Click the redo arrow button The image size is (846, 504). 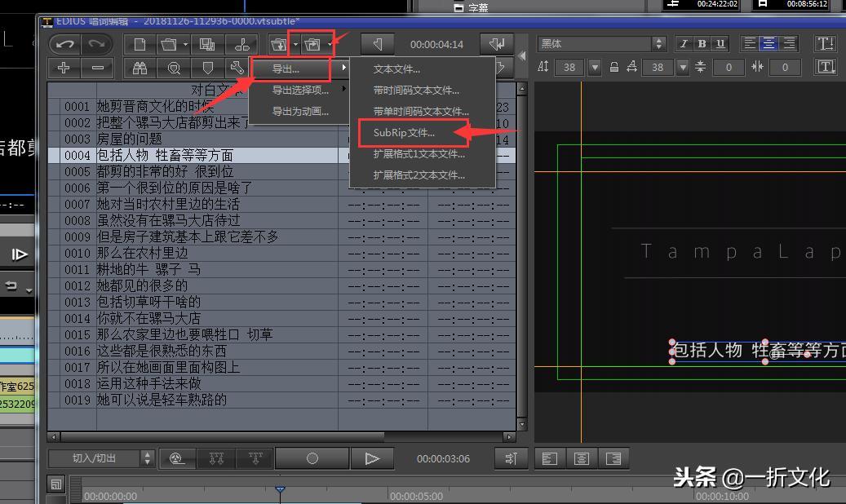[x=96, y=44]
